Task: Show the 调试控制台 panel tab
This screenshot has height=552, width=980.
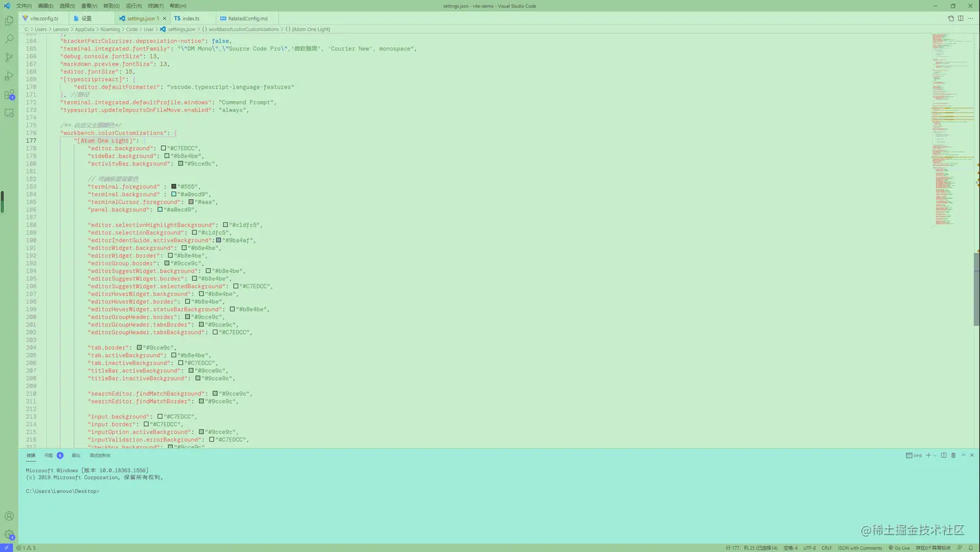Action: (x=100, y=455)
